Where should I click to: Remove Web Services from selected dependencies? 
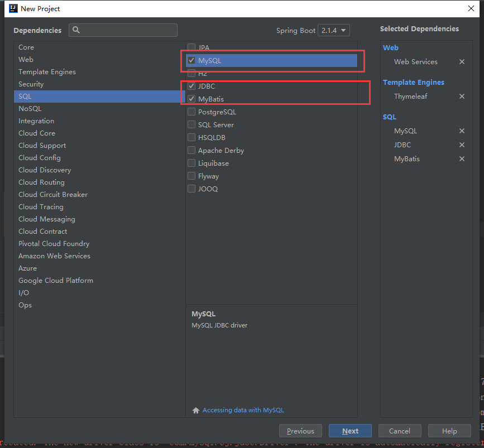462,62
